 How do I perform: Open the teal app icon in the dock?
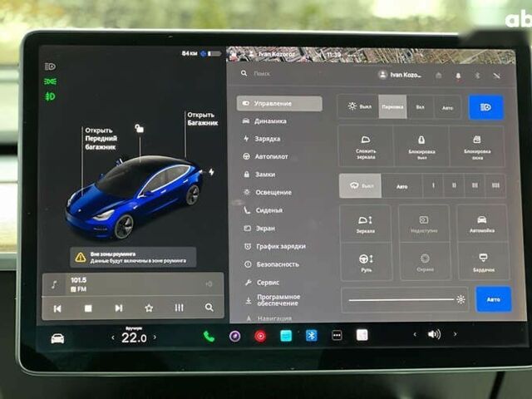click(x=286, y=336)
